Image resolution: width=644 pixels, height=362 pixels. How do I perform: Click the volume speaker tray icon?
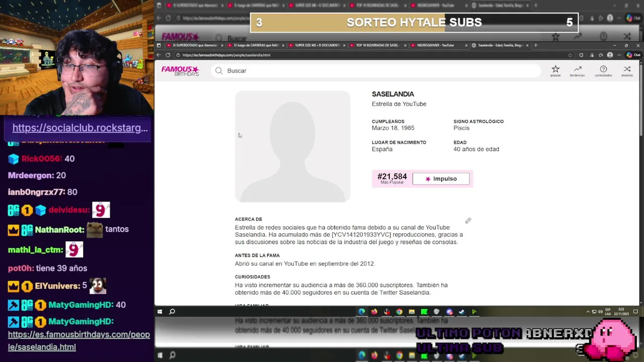[x=600, y=312]
